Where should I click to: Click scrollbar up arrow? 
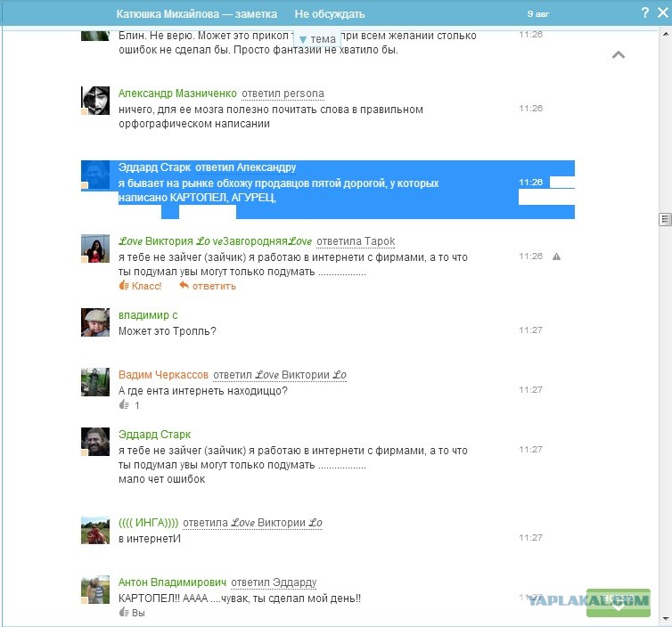click(x=665, y=34)
